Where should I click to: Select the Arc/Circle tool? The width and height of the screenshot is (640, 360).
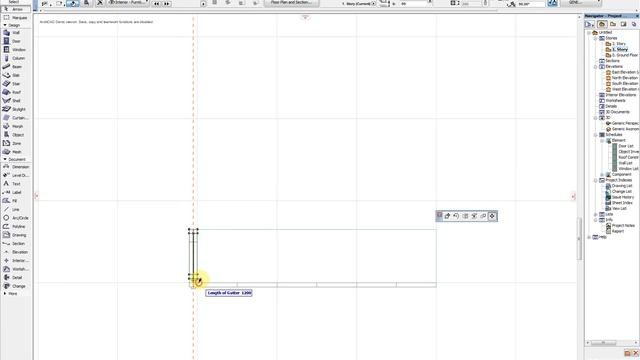click(x=16, y=218)
